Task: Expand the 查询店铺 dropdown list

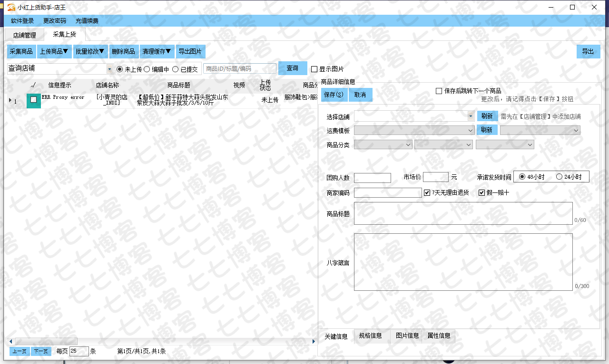Action: [110, 69]
